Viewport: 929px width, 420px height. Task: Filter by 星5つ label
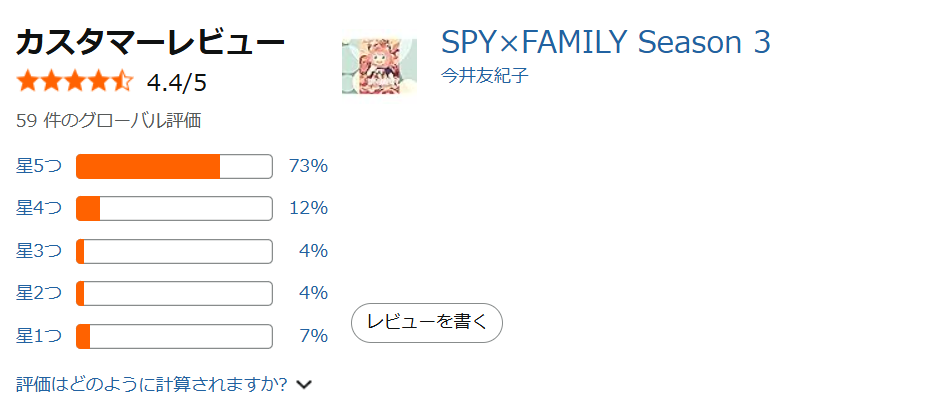point(39,166)
